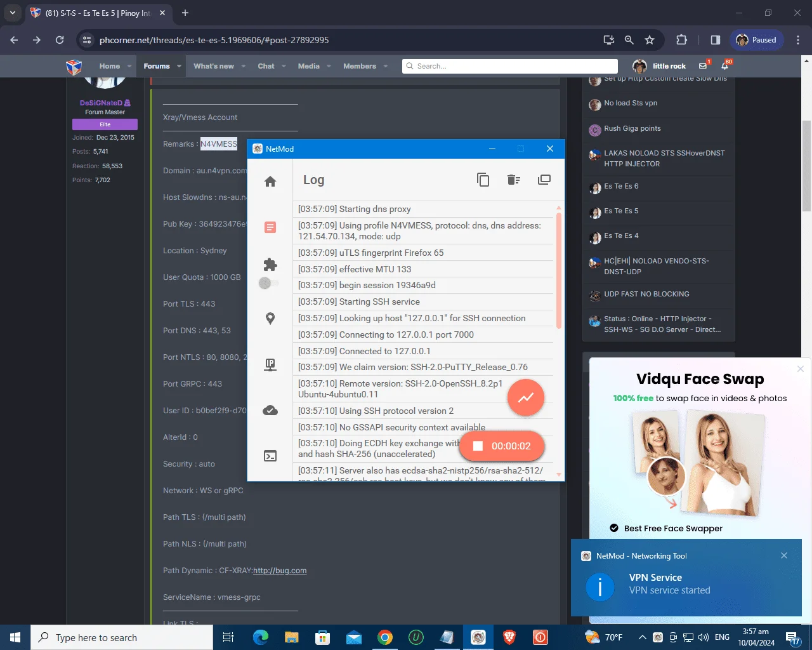Expand the Members dropdown arrow
812x650 pixels.
tap(385, 66)
